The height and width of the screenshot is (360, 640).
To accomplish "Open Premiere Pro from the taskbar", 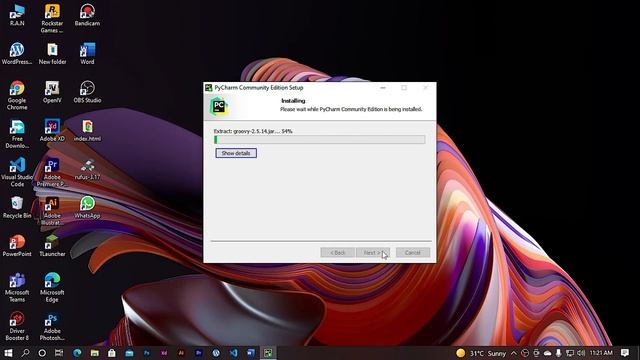I will (x=199, y=353).
